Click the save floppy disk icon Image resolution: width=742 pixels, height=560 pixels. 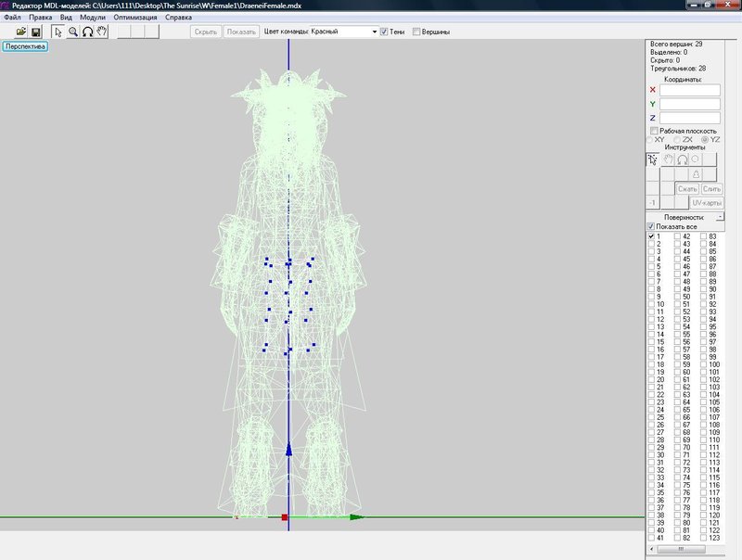click(36, 32)
